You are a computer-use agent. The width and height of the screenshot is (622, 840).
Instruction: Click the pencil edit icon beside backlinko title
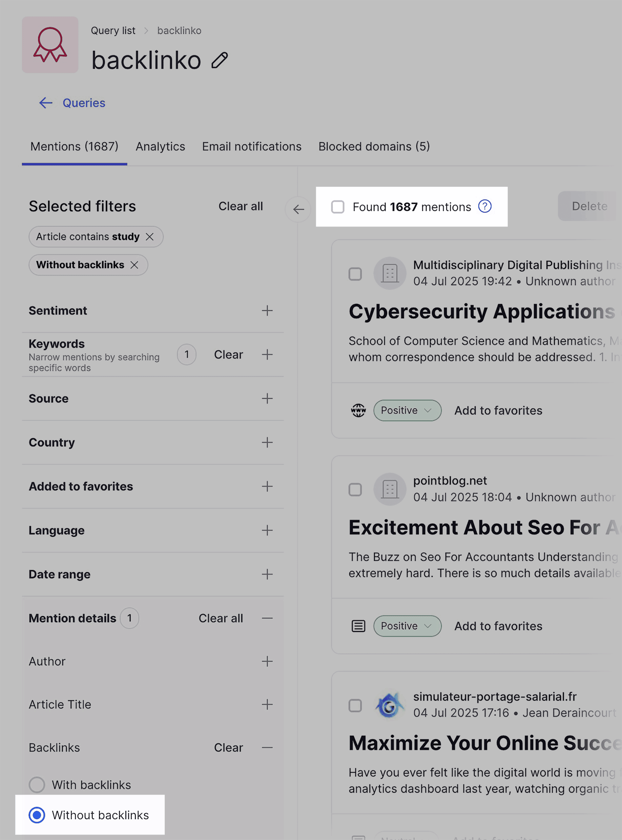point(220,60)
